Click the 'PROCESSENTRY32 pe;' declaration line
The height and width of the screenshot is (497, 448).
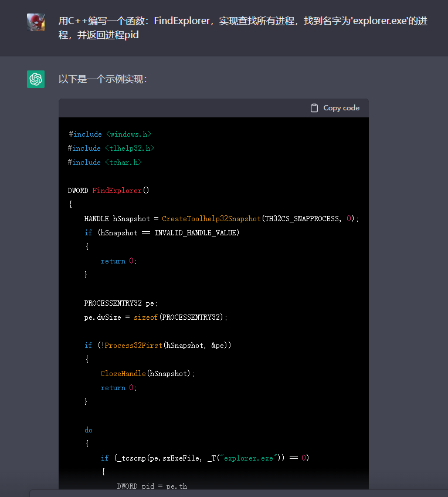(121, 303)
